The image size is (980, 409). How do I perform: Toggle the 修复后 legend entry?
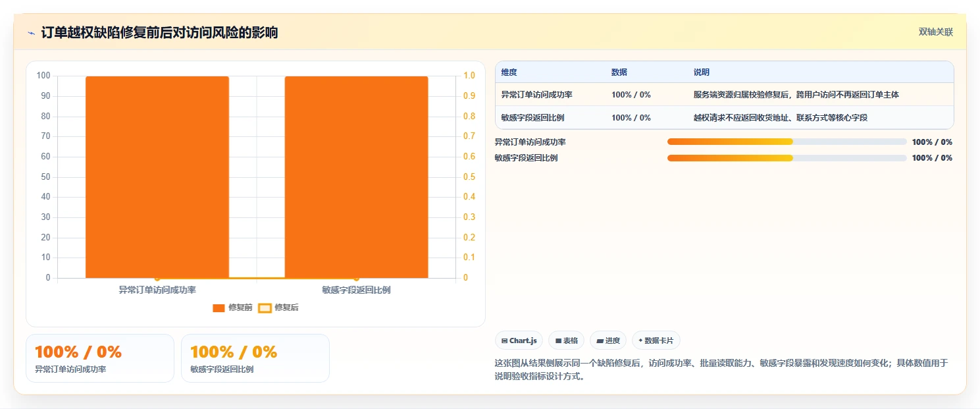[278, 308]
